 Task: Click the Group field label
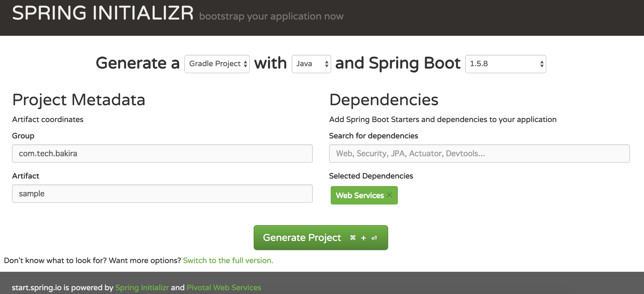23,136
